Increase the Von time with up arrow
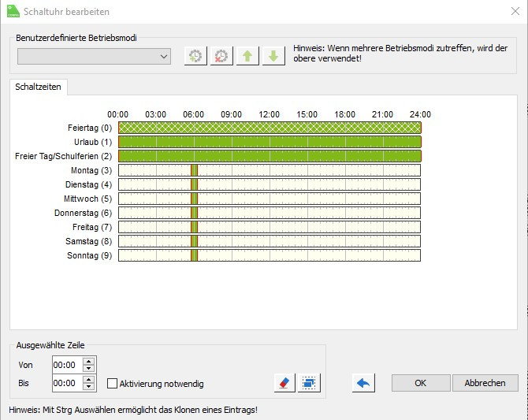528x420 pixels. (x=89, y=362)
